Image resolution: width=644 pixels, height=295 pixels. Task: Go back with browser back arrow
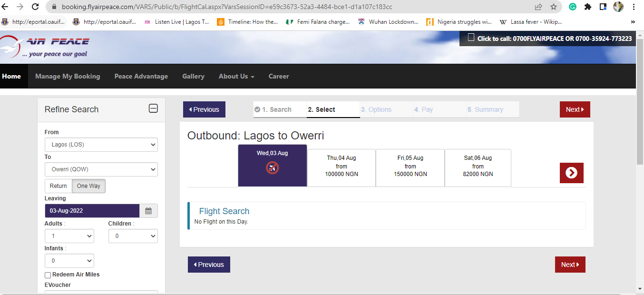6,7
